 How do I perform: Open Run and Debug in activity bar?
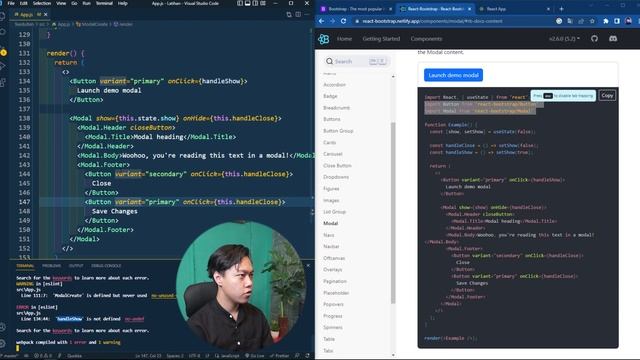[3, 66]
